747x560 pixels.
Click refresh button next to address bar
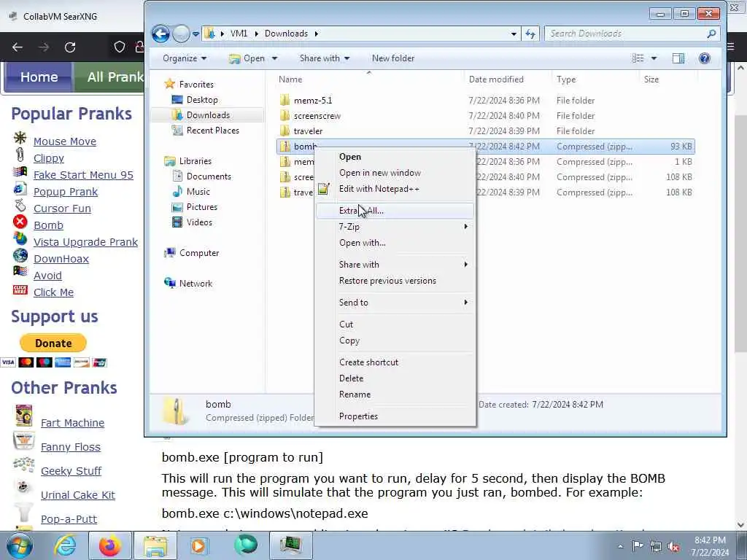coord(530,34)
